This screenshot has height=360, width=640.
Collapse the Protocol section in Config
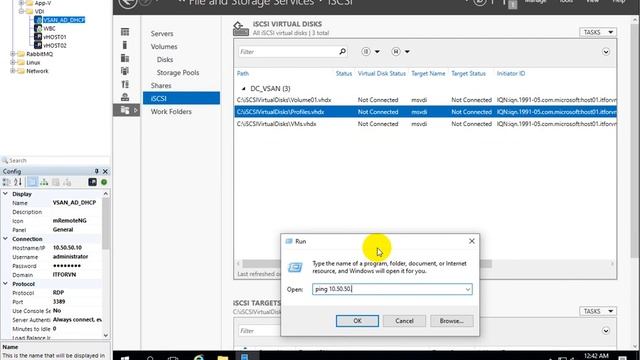[x=5, y=284]
